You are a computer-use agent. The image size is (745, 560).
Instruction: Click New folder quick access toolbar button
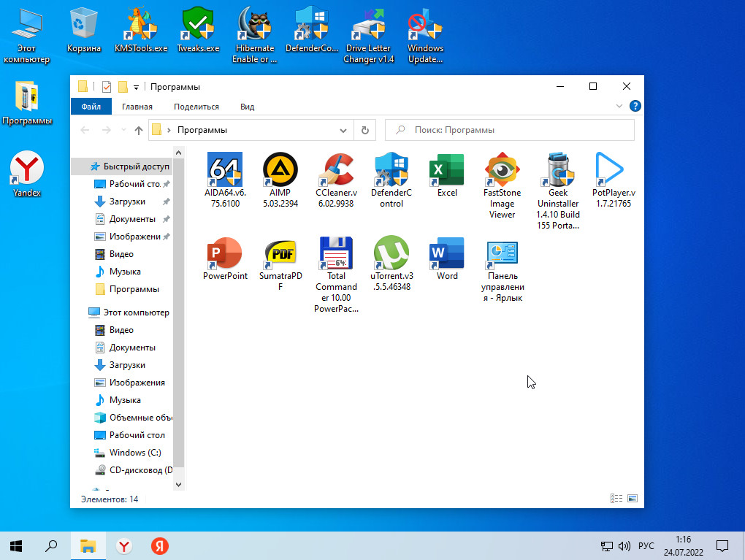(123, 87)
